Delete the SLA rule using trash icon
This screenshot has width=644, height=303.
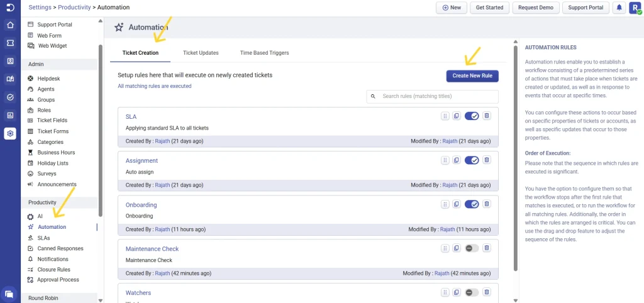pyautogui.click(x=486, y=116)
